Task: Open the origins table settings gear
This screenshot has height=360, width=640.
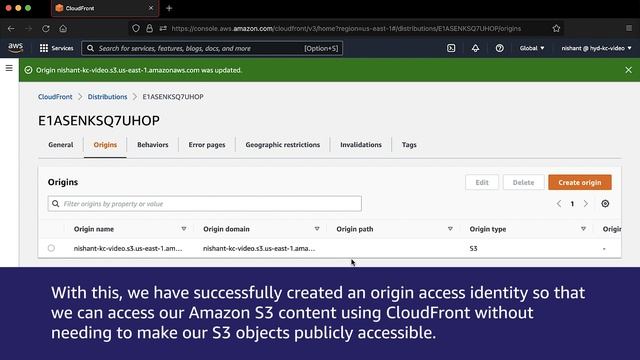Action: click(x=605, y=203)
